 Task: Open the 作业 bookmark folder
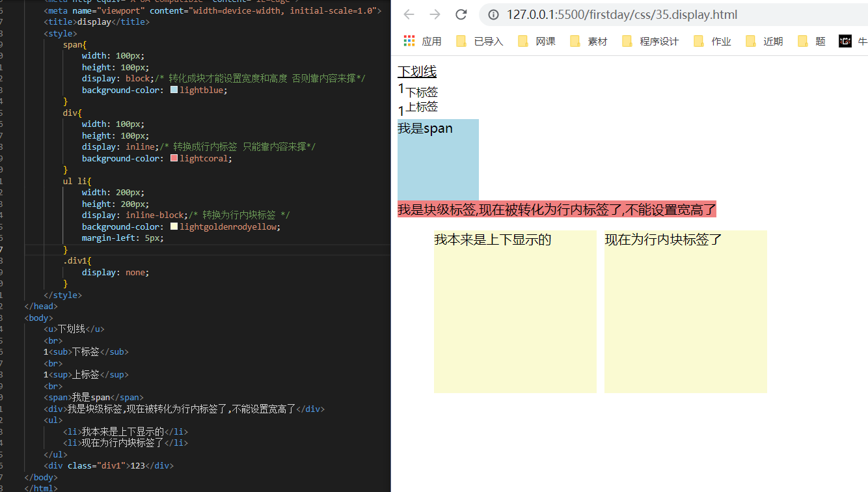point(712,41)
